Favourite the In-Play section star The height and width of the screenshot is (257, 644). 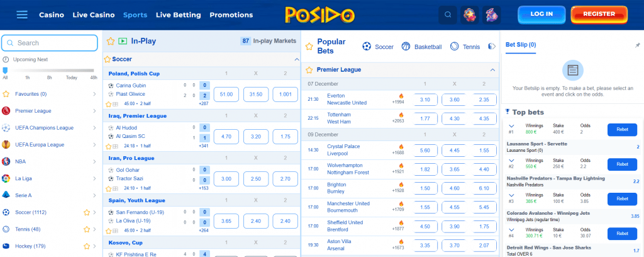(111, 41)
